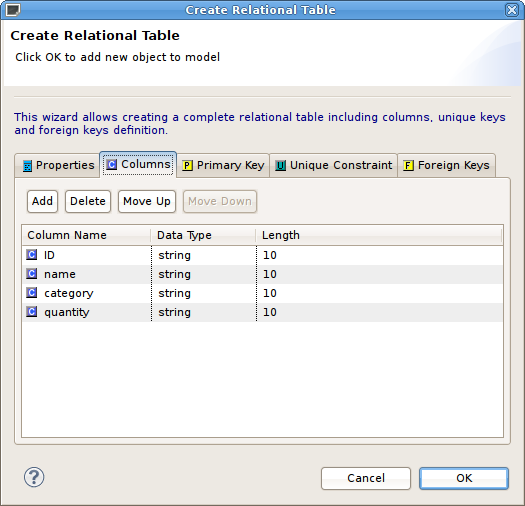Click the yellow P icon on Primary Key tab
Screen dimensions: 525x506
pos(187,165)
